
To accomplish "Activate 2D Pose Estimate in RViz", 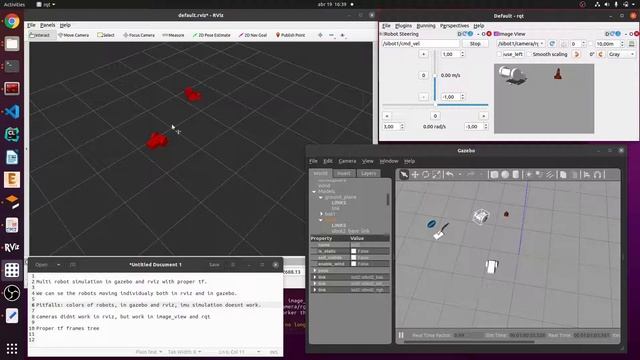I will pyautogui.click(x=211, y=35).
